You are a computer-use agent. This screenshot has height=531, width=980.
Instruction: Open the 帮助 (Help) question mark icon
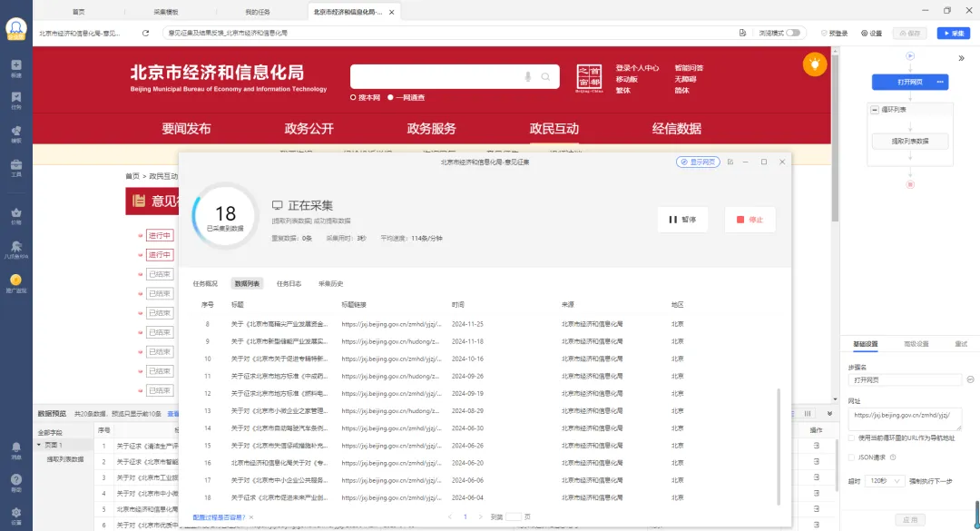(16, 482)
